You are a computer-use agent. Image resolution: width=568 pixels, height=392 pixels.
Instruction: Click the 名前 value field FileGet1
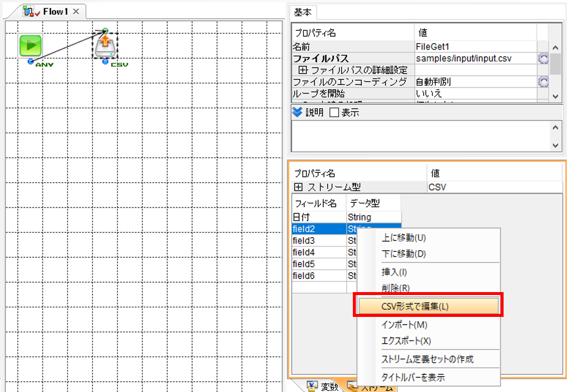[475, 46]
